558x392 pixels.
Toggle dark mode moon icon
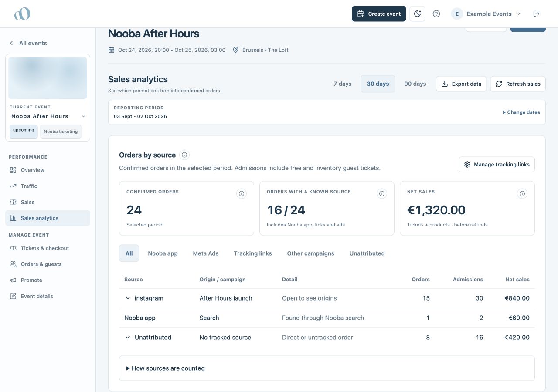[x=417, y=14]
